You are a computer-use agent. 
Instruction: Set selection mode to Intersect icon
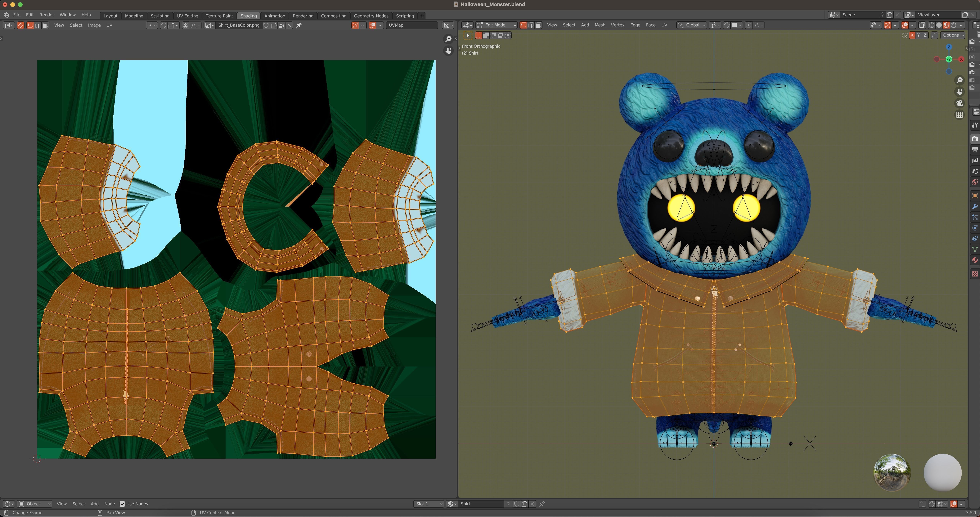click(x=508, y=35)
